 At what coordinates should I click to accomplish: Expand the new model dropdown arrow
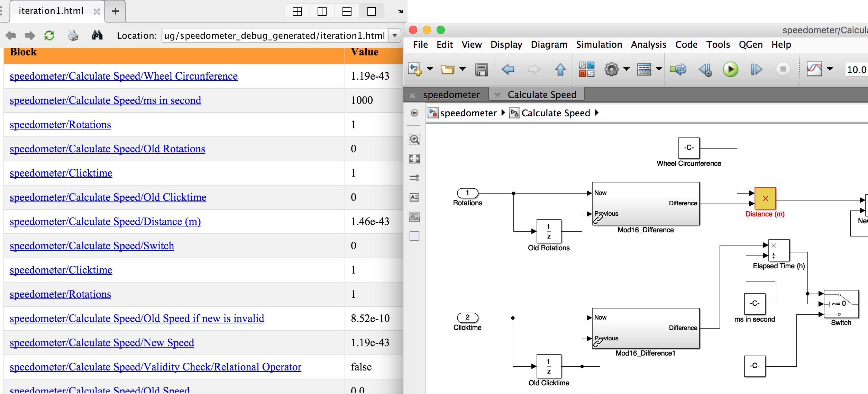click(430, 69)
